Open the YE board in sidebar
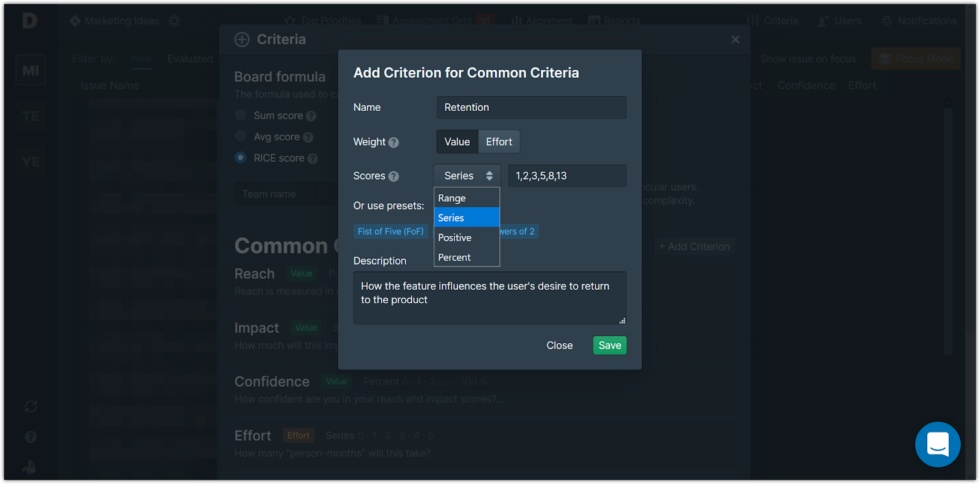The width and height of the screenshot is (980, 484). click(x=31, y=162)
